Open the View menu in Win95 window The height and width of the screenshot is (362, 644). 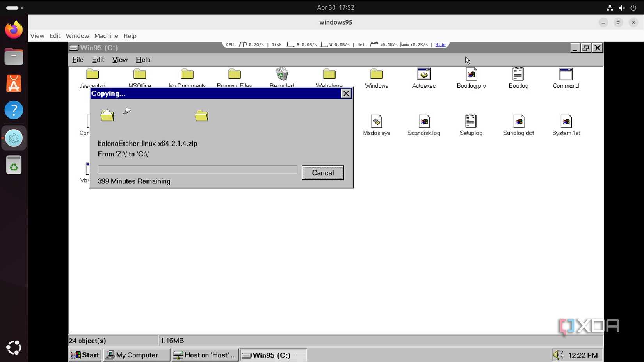click(120, 60)
